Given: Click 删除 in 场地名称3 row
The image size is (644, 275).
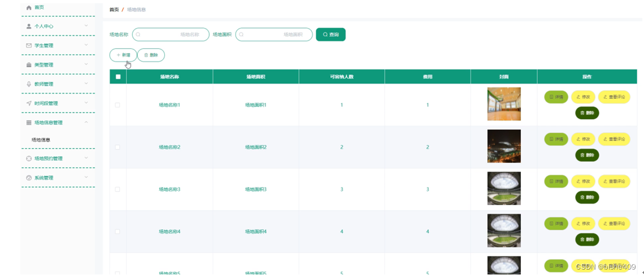Looking at the screenshot, I should 587,197.
